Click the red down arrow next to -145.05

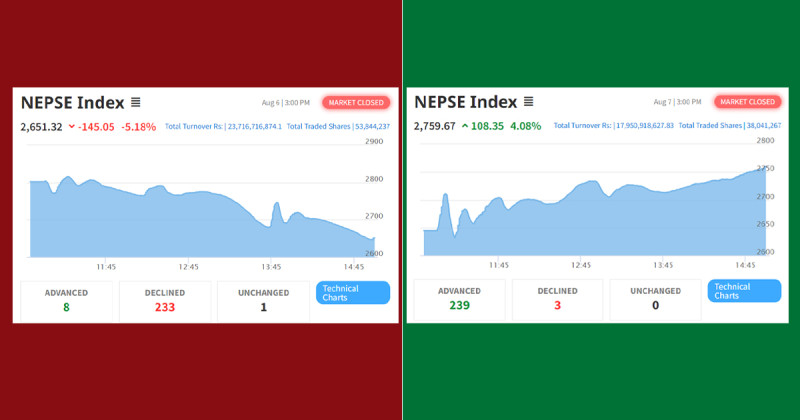[72, 127]
